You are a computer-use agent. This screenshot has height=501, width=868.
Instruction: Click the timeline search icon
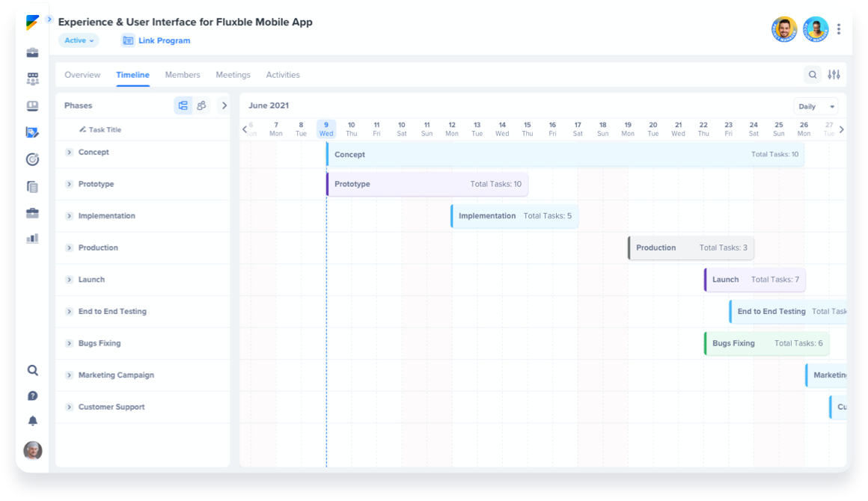click(812, 75)
